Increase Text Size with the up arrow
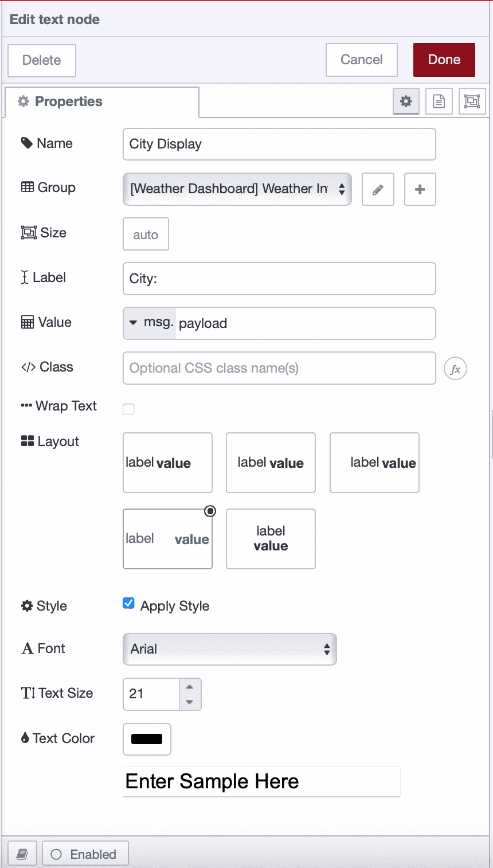This screenshot has height=868, width=493. [x=190, y=686]
